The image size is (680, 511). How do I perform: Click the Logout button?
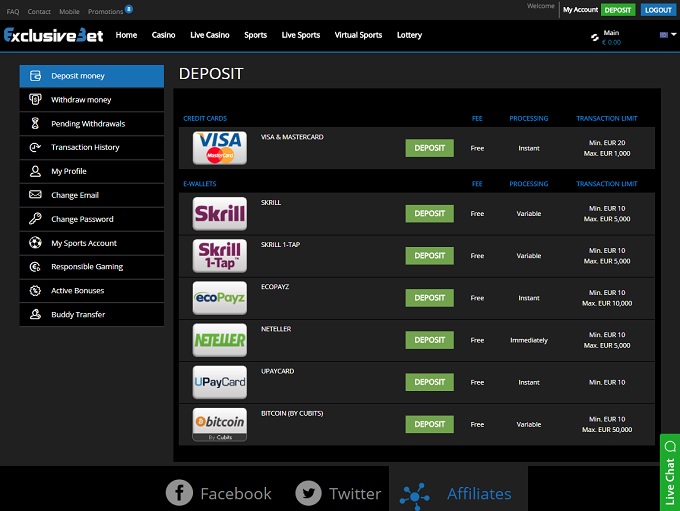(658, 9)
